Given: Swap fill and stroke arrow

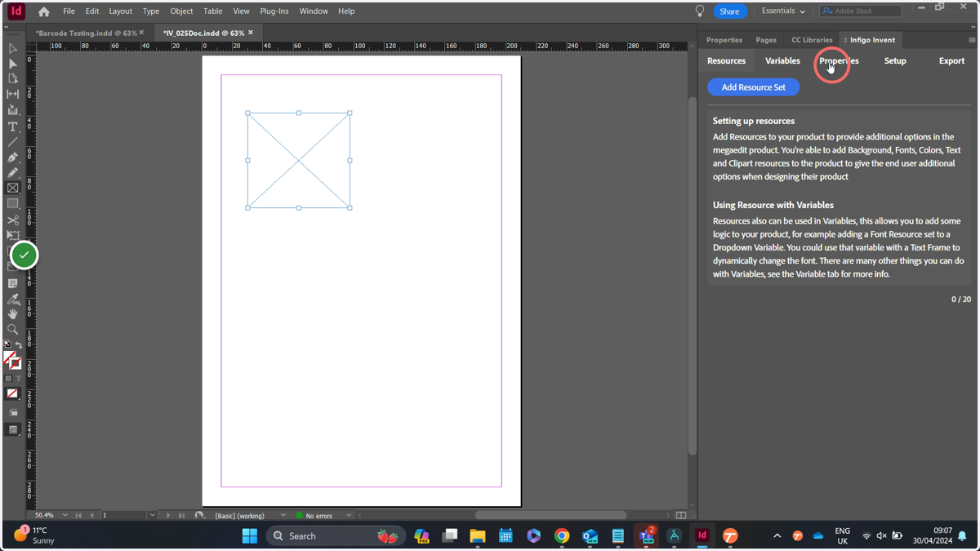Looking at the screenshot, I should (x=18, y=346).
